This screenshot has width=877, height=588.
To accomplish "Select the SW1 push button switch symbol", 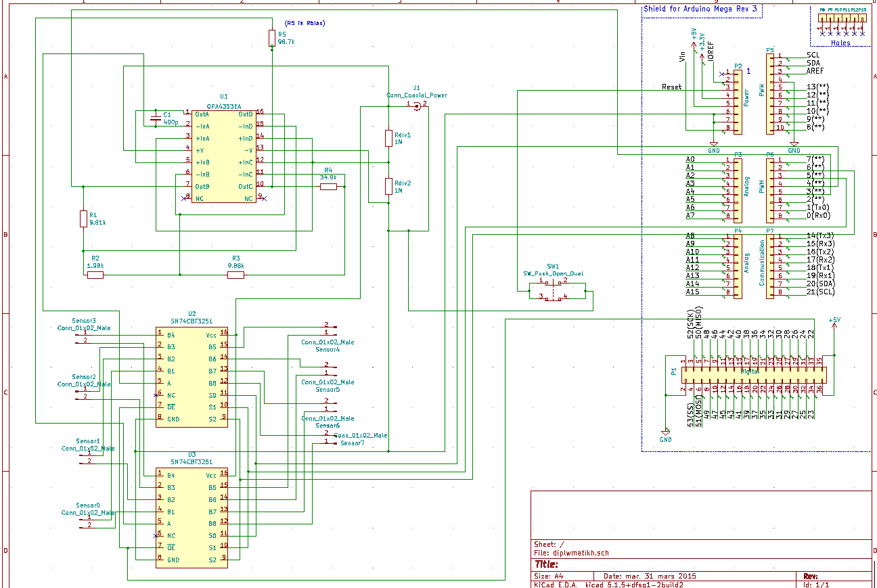I will click(553, 289).
